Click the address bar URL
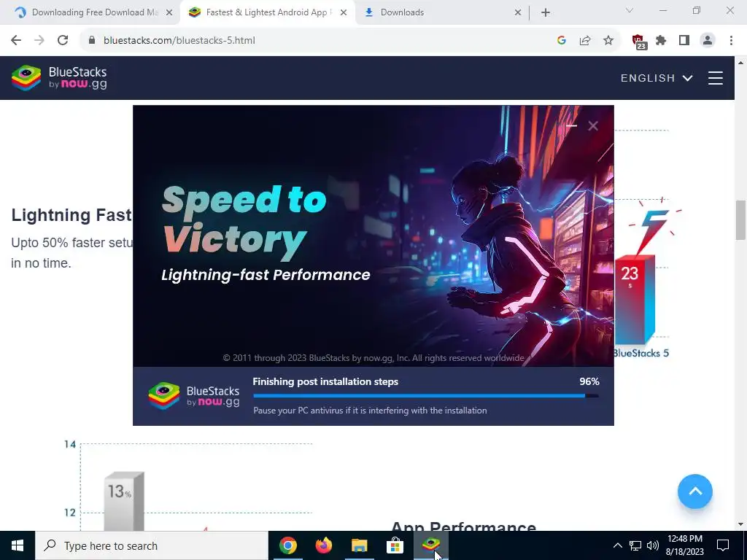This screenshot has height=560, width=747. coord(179,41)
